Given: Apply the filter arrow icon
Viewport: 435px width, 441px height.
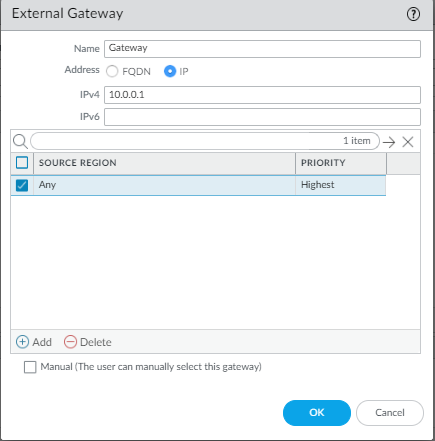Looking at the screenshot, I should 389,142.
